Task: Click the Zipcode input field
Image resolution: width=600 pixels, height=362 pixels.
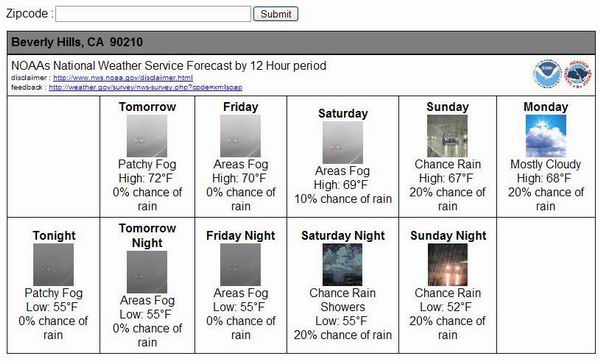Action: pyautogui.click(x=153, y=14)
